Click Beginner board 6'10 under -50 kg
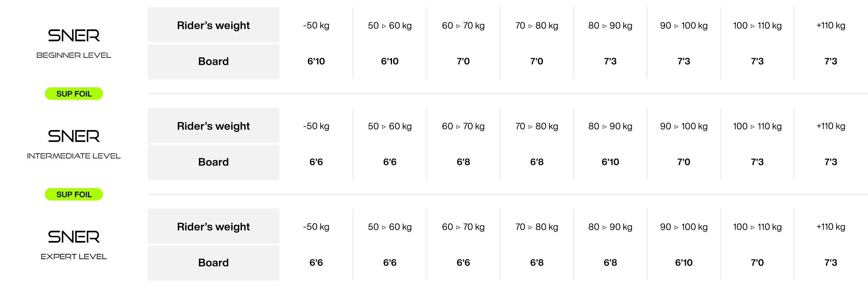 click(316, 61)
